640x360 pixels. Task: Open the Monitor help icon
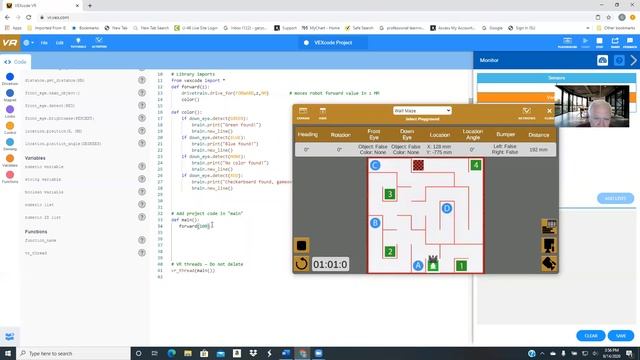coord(619,60)
